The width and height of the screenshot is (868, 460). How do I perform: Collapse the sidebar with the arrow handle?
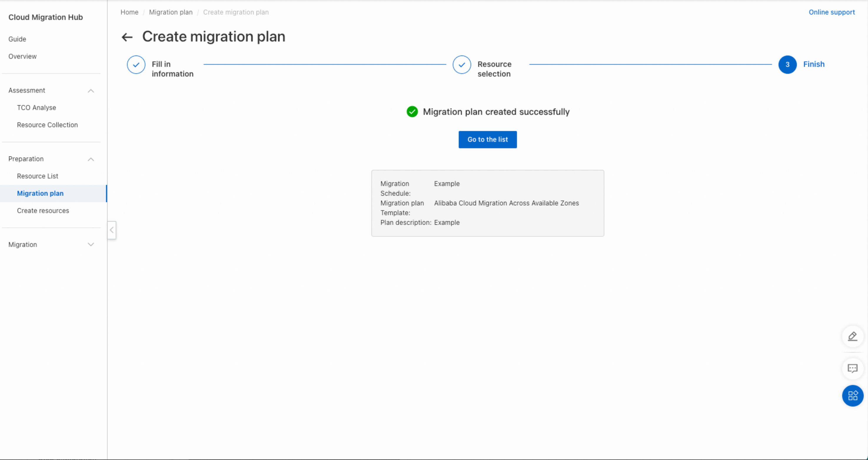112,230
